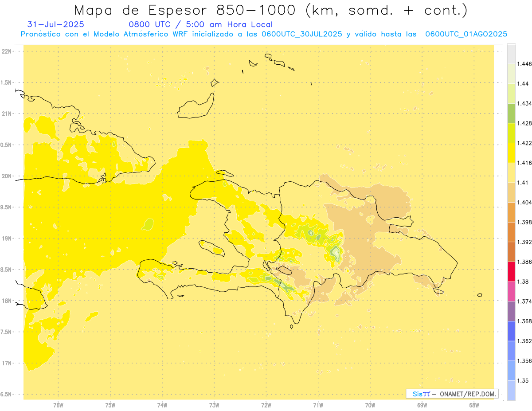Click the '1.404' colorbar value
The height and width of the screenshot is (411, 532).
525,202
